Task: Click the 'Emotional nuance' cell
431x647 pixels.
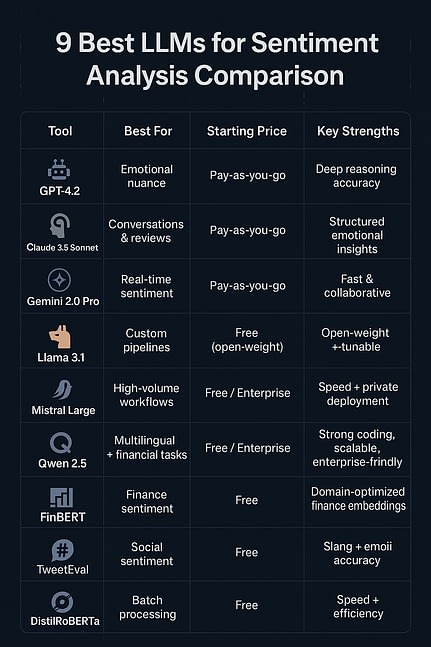Action: point(146,176)
